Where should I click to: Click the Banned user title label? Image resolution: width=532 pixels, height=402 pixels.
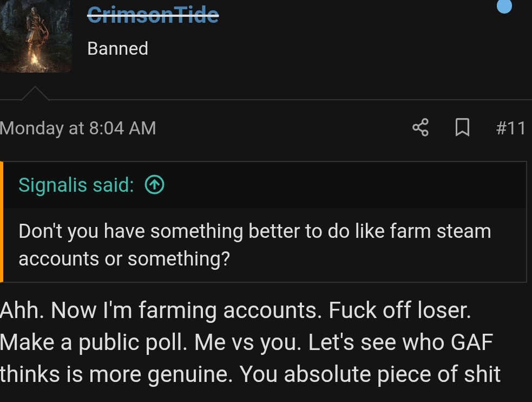pos(117,49)
